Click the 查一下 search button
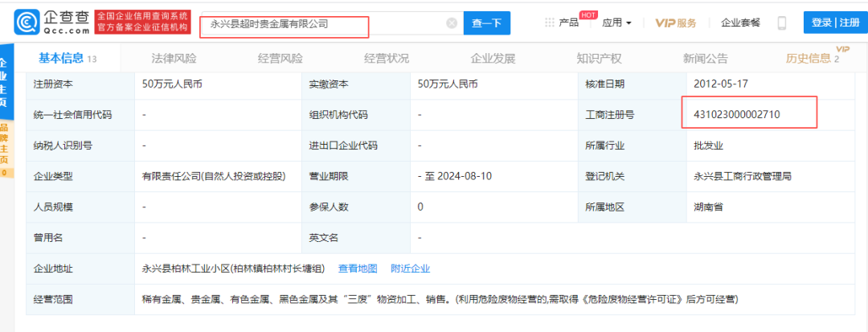 click(486, 23)
